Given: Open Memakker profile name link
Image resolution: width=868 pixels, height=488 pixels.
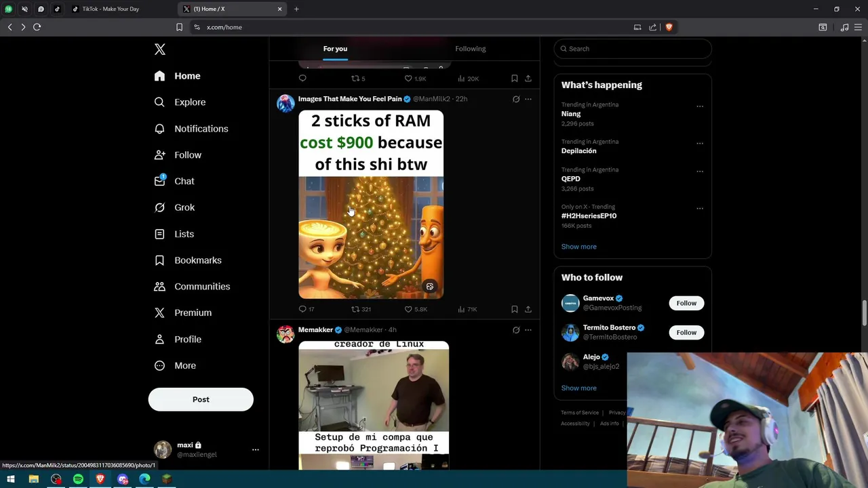Looking at the screenshot, I should point(315,330).
